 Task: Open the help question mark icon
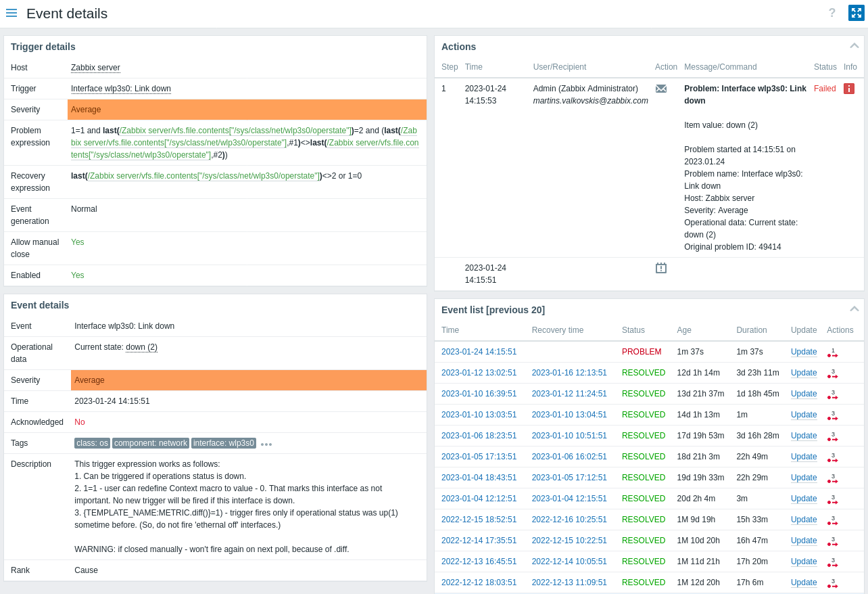(832, 13)
